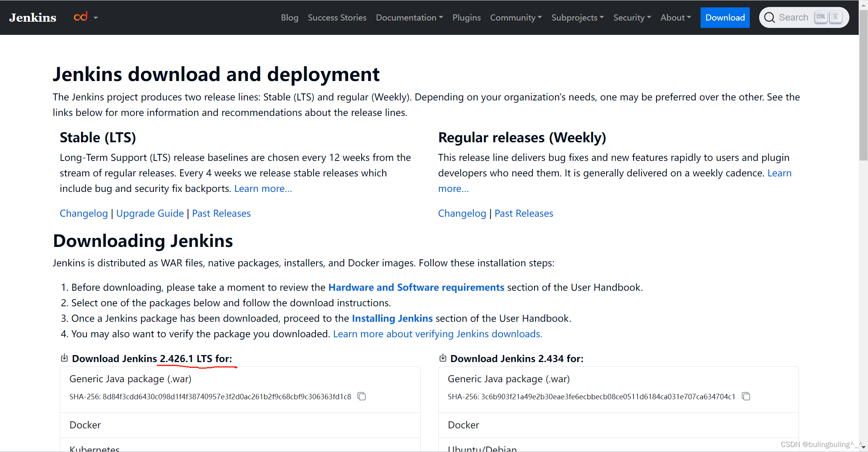Click the Changelog link under Stable LTS

point(82,213)
